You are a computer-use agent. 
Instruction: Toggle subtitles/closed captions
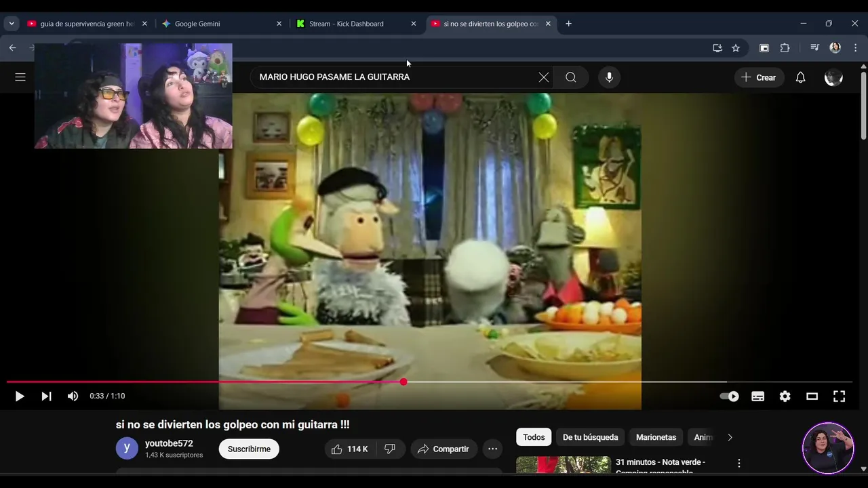pyautogui.click(x=758, y=396)
